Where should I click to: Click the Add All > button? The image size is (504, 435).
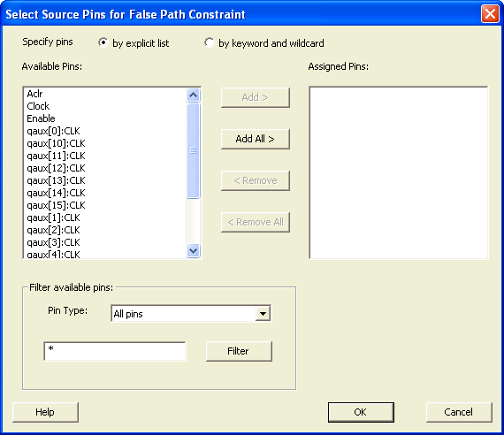[x=256, y=139]
